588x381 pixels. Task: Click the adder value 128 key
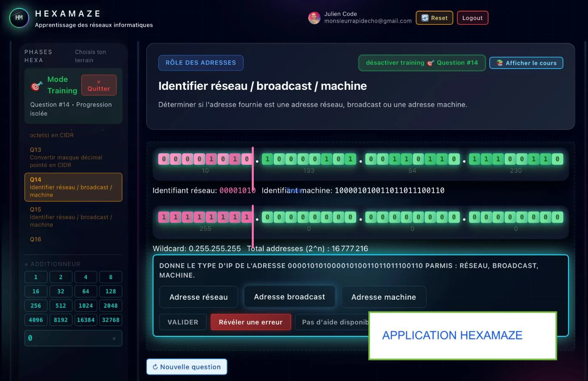pos(111,292)
